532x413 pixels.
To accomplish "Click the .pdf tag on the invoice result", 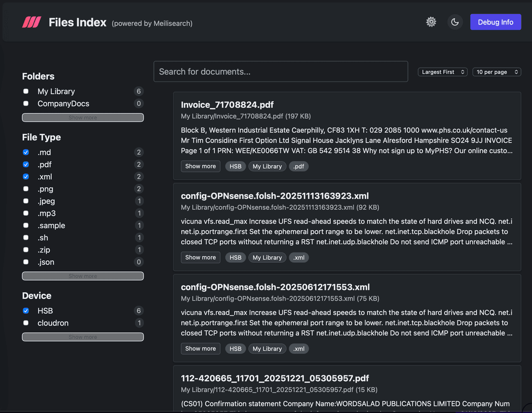I will point(298,166).
